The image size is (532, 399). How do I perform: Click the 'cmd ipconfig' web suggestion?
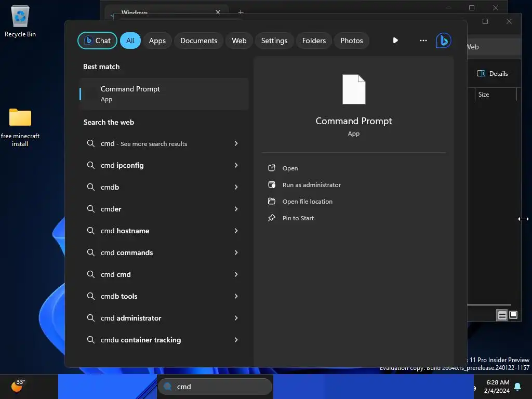click(x=164, y=165)
